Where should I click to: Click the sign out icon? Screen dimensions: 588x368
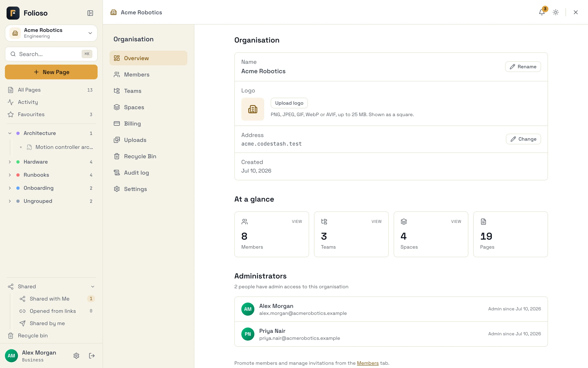[92, 356]
